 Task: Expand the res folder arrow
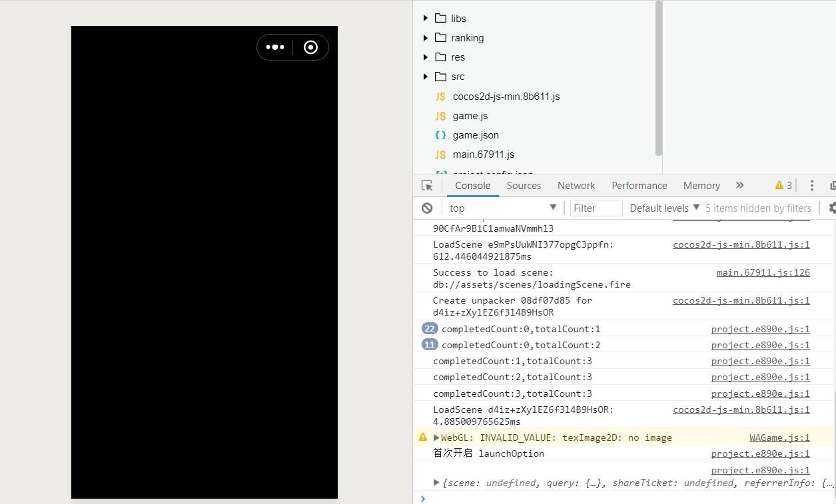click(x=426, y=57)
